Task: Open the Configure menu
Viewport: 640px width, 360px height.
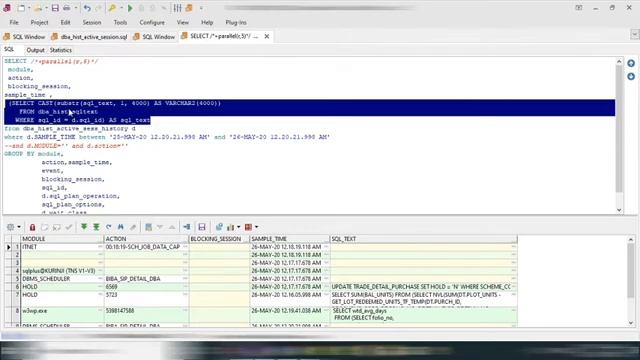Action: coord(152,22)
